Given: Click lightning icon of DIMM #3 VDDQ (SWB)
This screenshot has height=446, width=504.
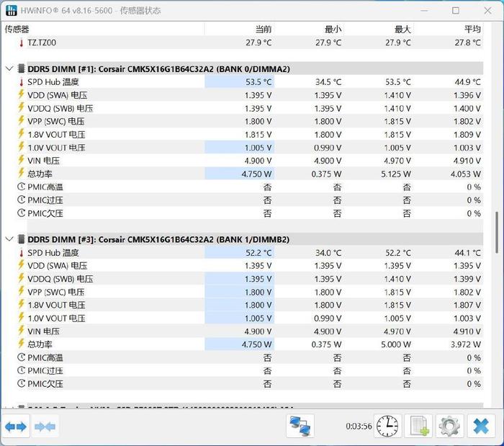Looking at the screenshot, I should (x=21, y=278).
